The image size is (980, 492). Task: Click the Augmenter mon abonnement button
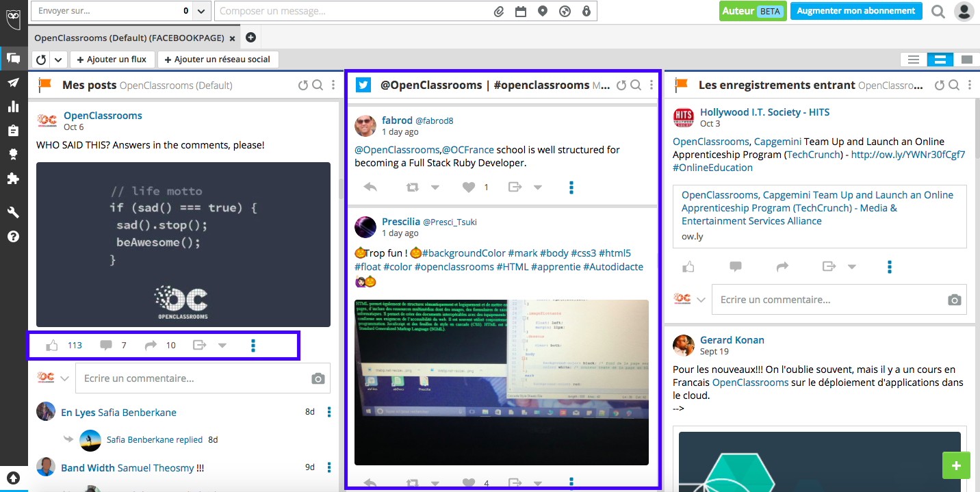coord(856,11)
